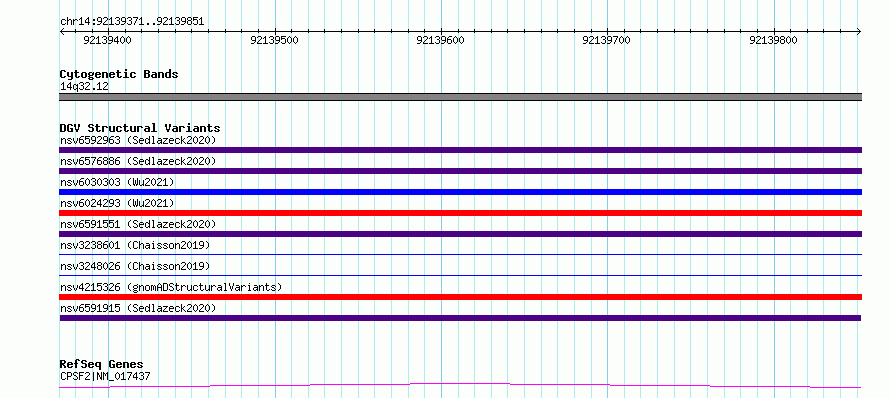Open the RefSeq Genes track heading
The height and width of the screenshot is (398, 890).
coord(101,364)
